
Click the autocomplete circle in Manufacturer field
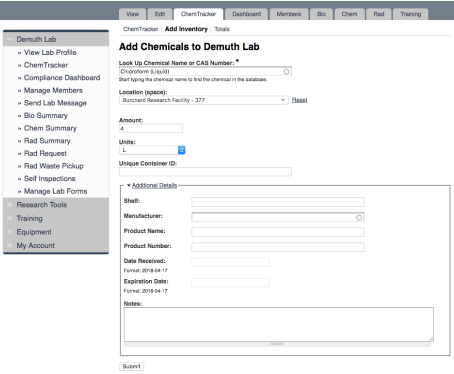click(359, 217)
